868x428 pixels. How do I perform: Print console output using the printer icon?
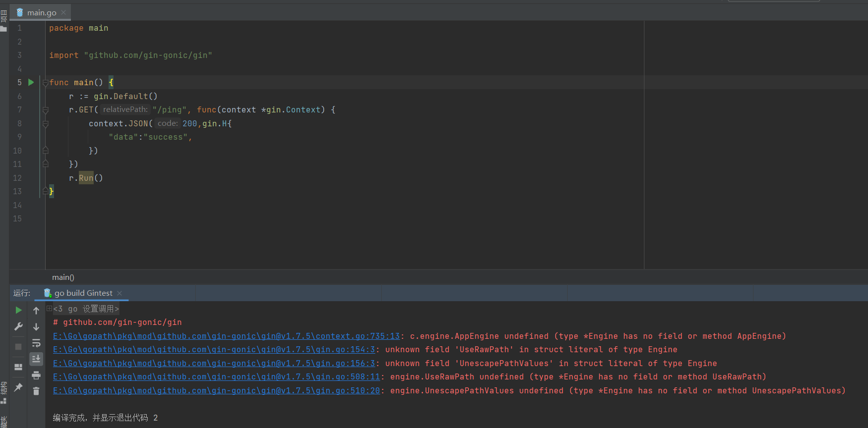[36, 375]
